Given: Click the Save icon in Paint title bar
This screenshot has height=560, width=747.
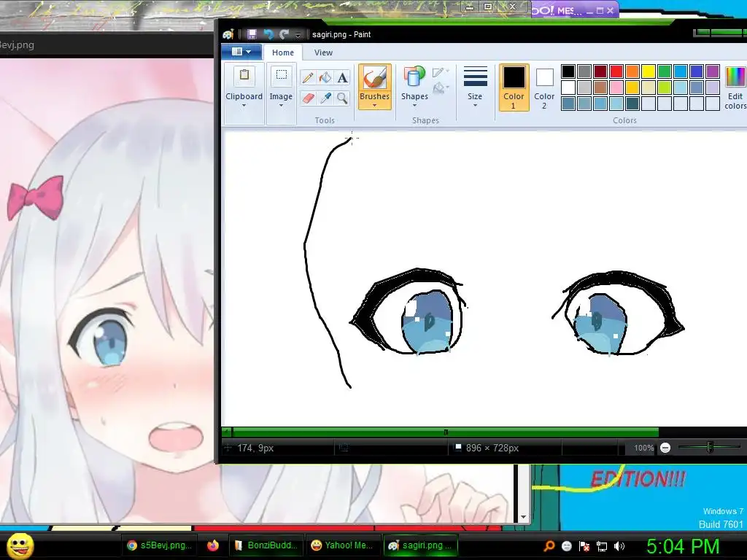Looking at the screenshot, I should coord(252,34).
